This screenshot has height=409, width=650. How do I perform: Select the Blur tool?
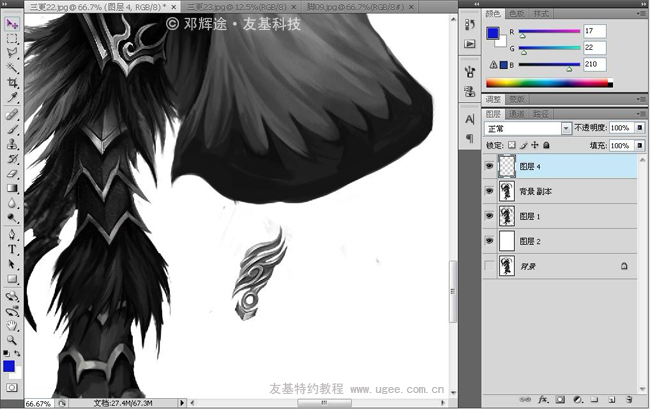pyautogui.click(x=12, y=203)
